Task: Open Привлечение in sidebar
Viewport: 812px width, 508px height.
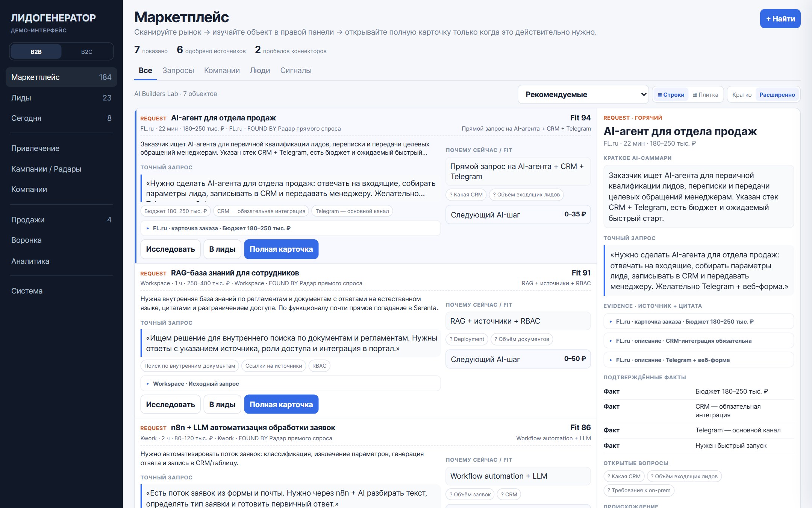Action: (61, 148)
